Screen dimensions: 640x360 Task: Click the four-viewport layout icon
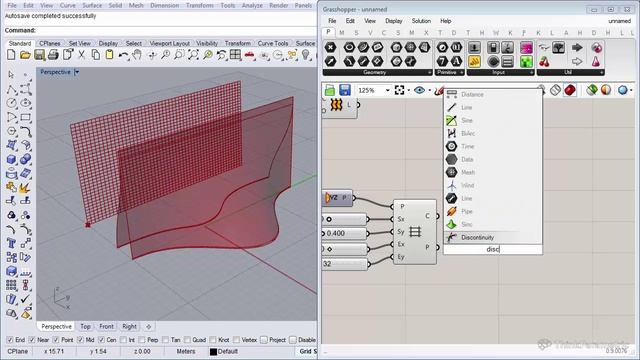[235, 54]
